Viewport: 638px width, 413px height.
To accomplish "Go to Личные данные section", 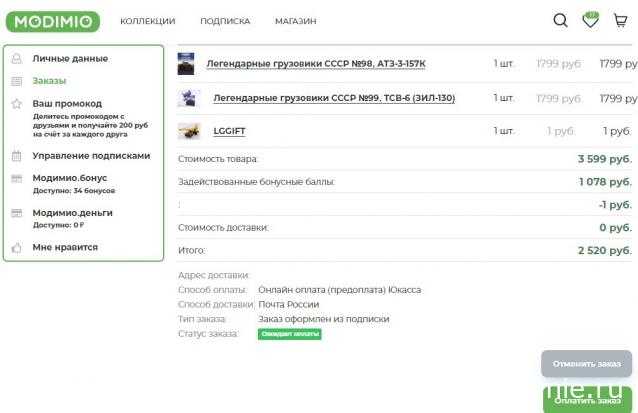I will tap(70, 59).
